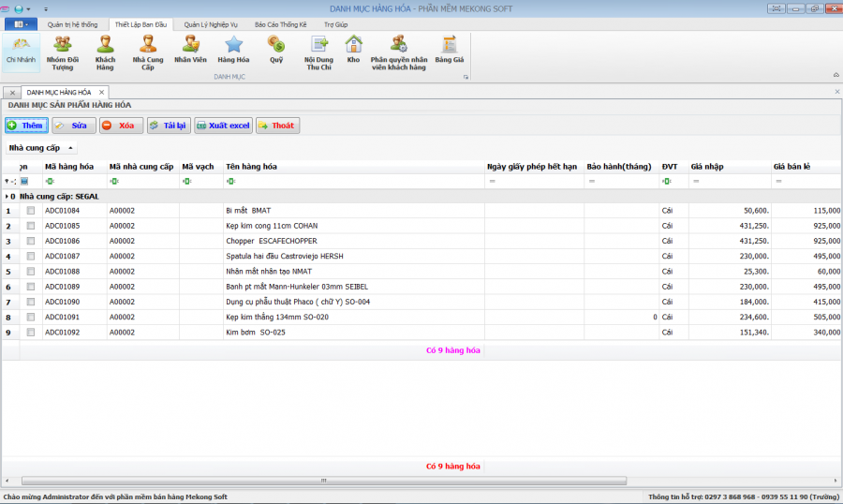Open the Chi Nhánh catalog icon
843x504 pixels.
[x=21, y=52]
